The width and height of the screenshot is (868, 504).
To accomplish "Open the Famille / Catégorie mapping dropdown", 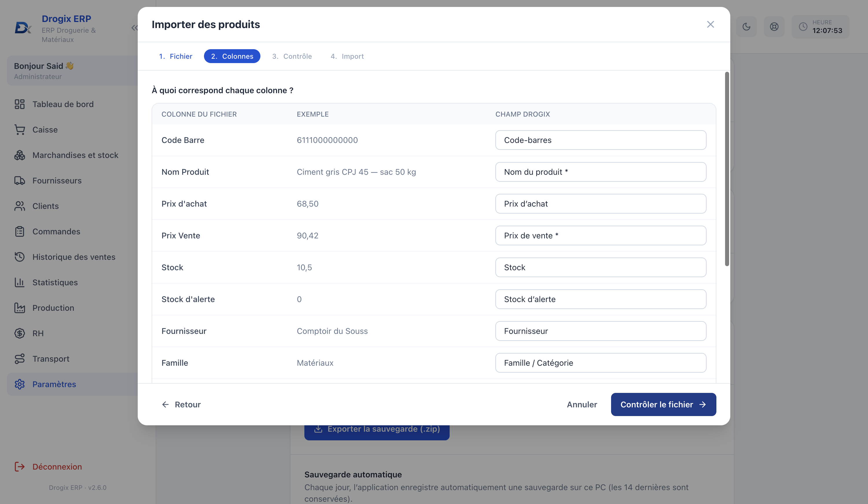I will pyautogui.click(x=601, y=363).
